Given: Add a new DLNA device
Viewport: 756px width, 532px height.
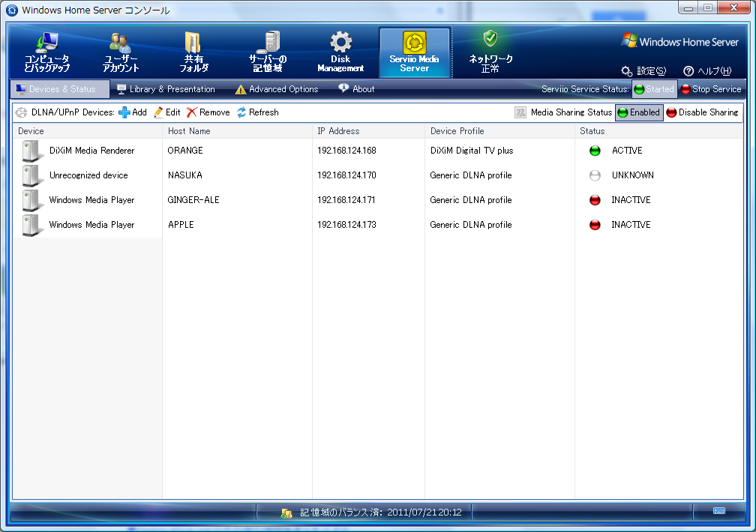Looking at the screenshot, I should (133, 112).
